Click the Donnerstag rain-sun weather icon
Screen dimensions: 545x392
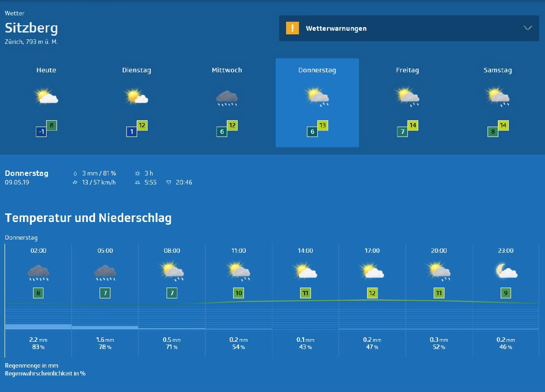click(317, 97)
